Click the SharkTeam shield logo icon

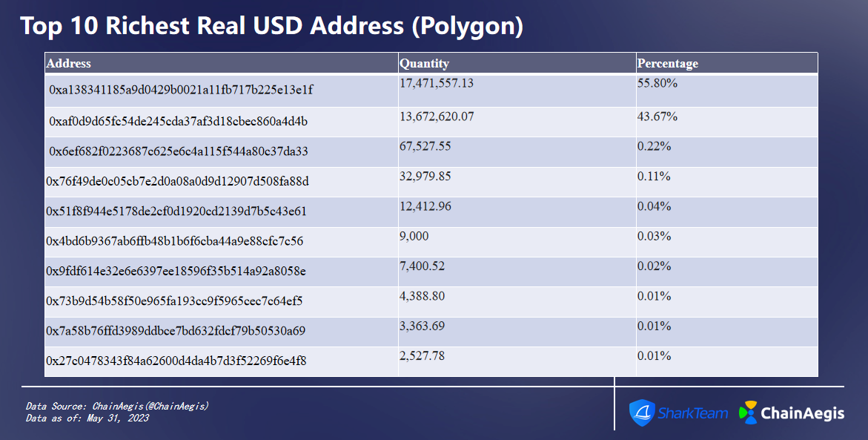point(642,413)
